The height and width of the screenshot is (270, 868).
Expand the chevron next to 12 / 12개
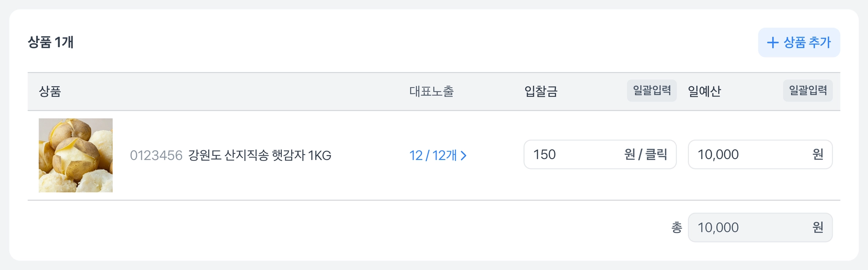tap(464, 155)
